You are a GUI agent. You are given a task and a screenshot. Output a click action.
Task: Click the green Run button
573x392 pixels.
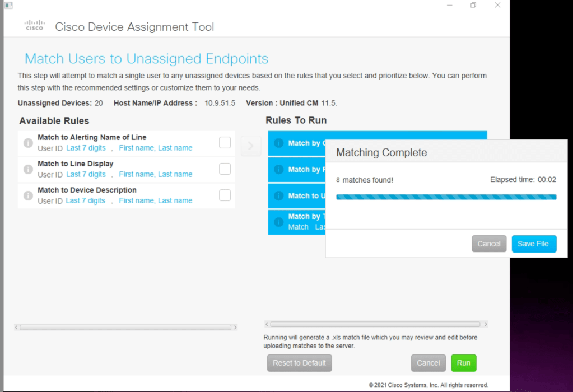[463, 363]
